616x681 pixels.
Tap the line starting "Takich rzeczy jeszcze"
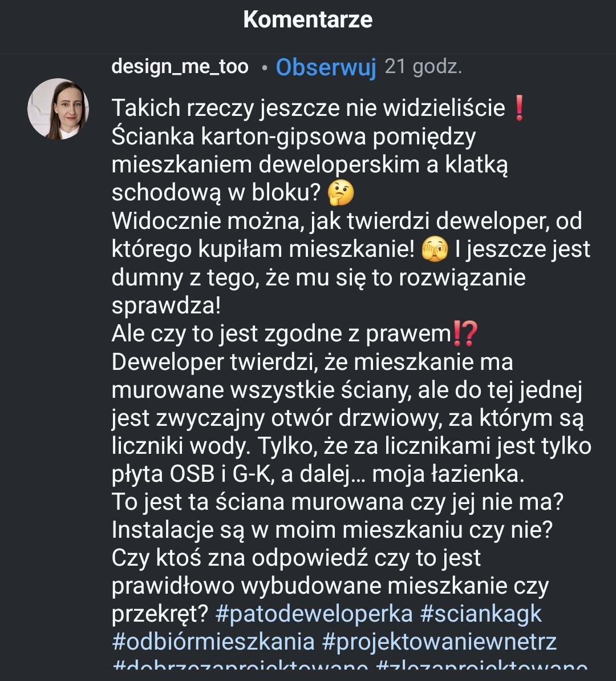pyautogui.click(x=308, y=108)
